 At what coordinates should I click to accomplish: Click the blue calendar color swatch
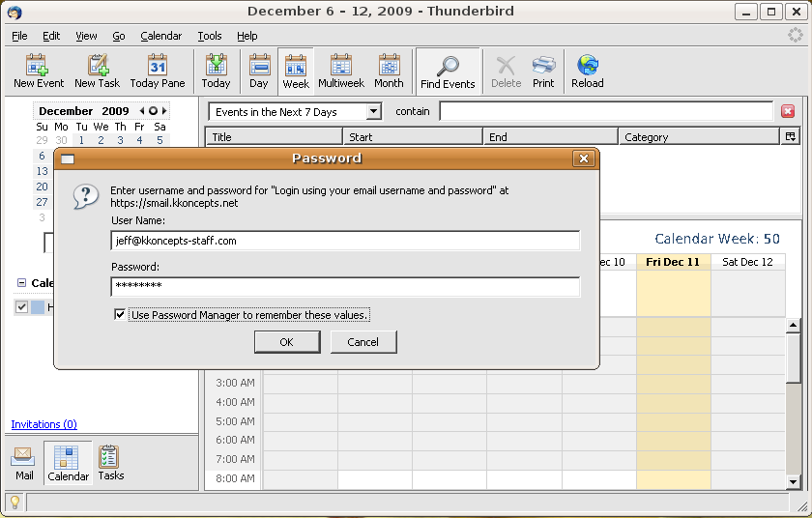[x=38, y=307]
